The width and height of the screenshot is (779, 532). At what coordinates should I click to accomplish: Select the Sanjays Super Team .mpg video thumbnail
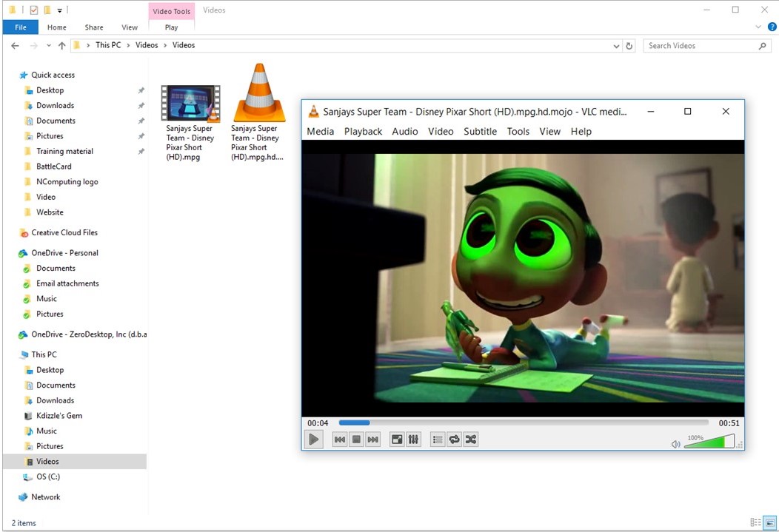[x=190, y=104]
